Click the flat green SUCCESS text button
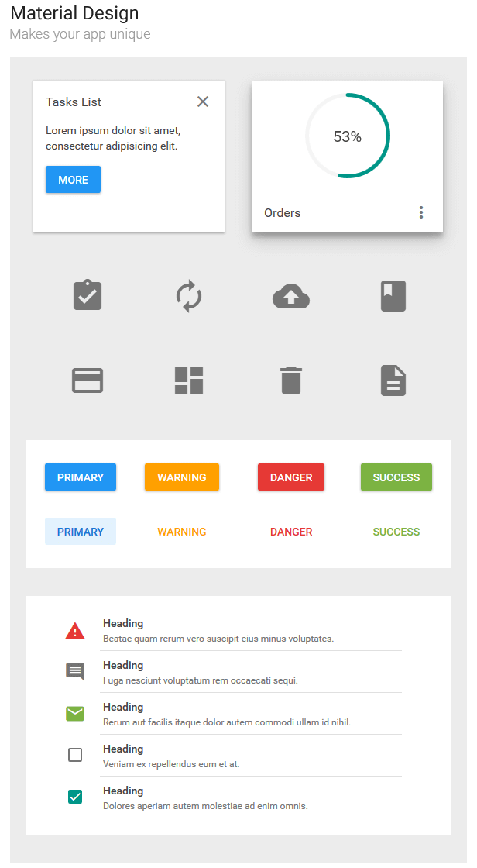This screenshot has width=477, height=868. tap(396, 532)
